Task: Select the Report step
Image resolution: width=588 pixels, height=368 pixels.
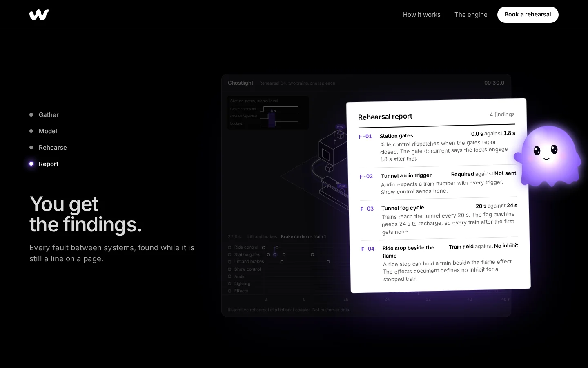Action: tap(44, 164)
